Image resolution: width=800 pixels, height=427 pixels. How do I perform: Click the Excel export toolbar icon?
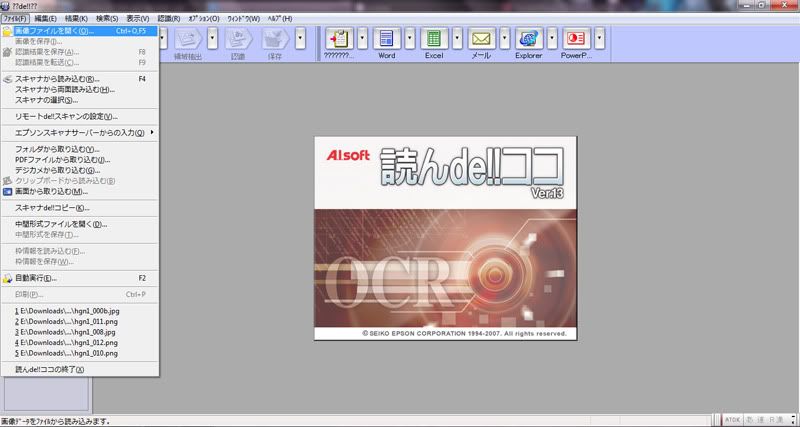434,39
